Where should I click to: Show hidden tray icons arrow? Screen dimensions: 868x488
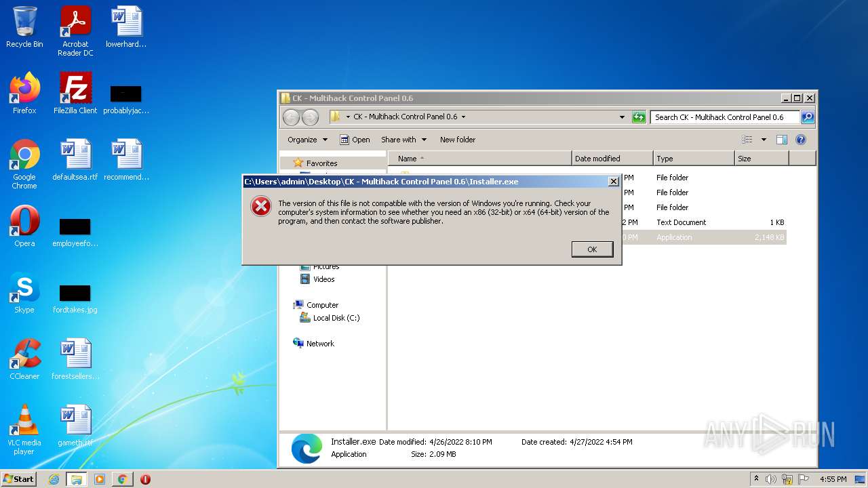point(756,479)
